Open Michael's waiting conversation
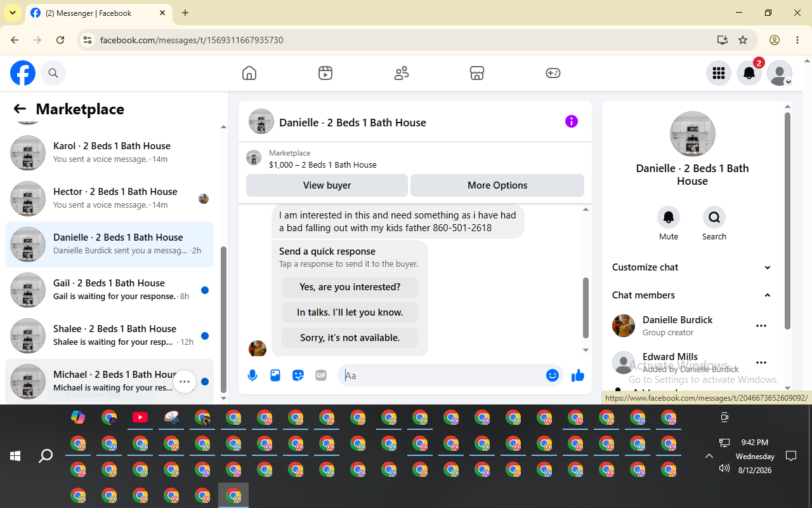 pos(109,381)
